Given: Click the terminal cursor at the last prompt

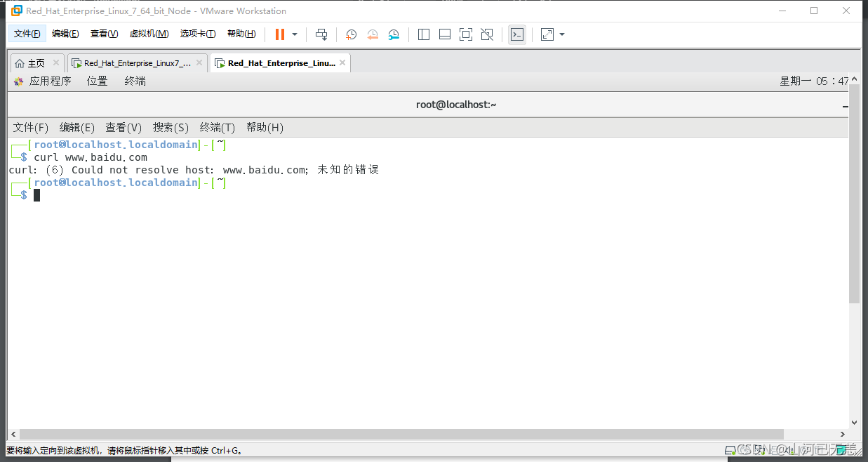Looking at the screenshot, I should pos(37,195).
